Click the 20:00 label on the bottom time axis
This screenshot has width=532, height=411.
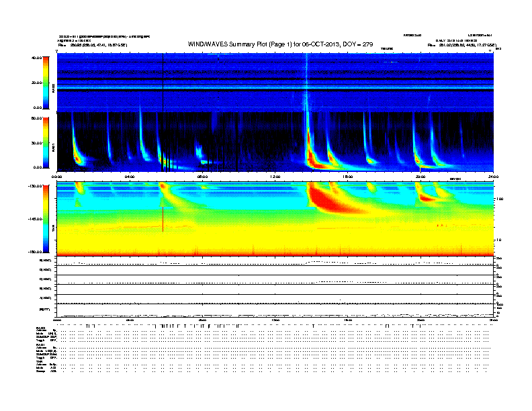[x=420, y=320]
